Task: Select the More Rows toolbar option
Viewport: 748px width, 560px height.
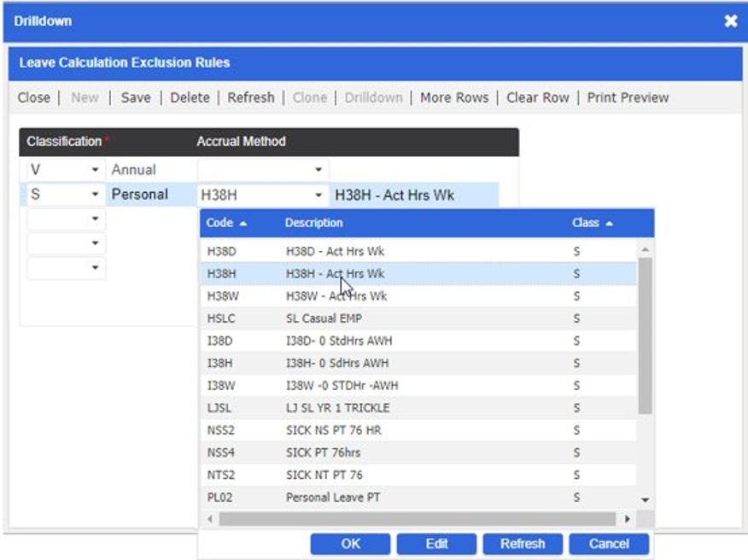Action: pyautogui.click(x=454, y=97)
